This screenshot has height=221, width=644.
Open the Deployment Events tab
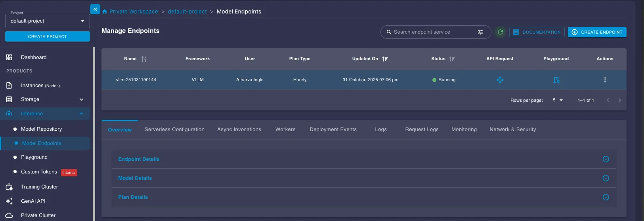333,130
